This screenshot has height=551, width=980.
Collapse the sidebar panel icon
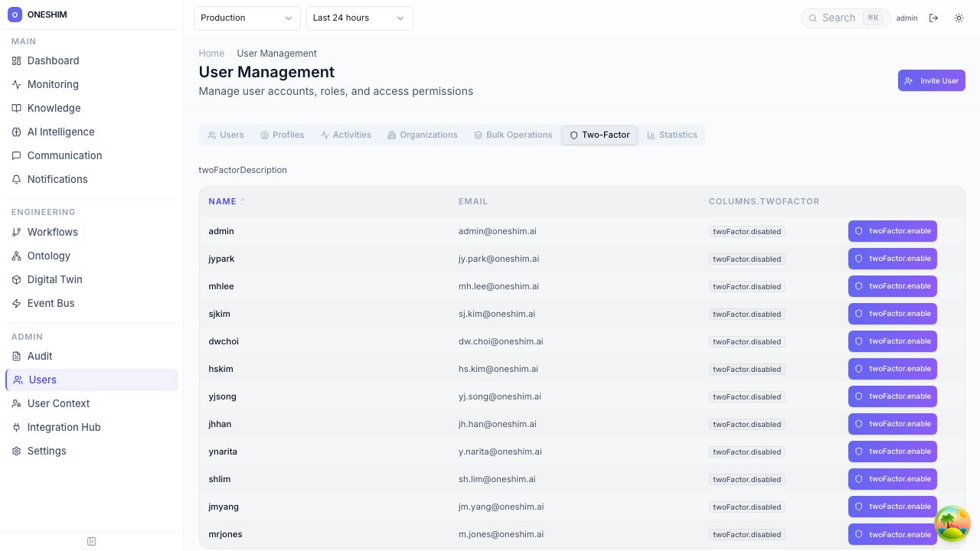point(92,542)
